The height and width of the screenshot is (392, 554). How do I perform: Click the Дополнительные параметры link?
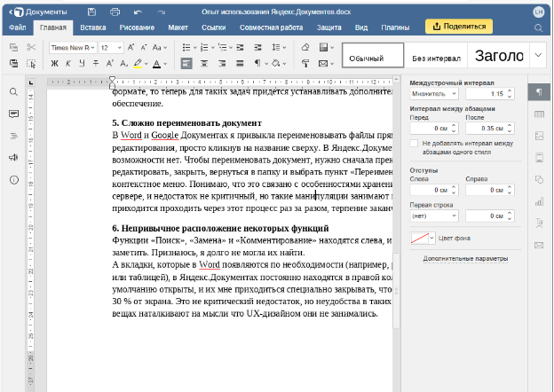[x=465, y=259]
